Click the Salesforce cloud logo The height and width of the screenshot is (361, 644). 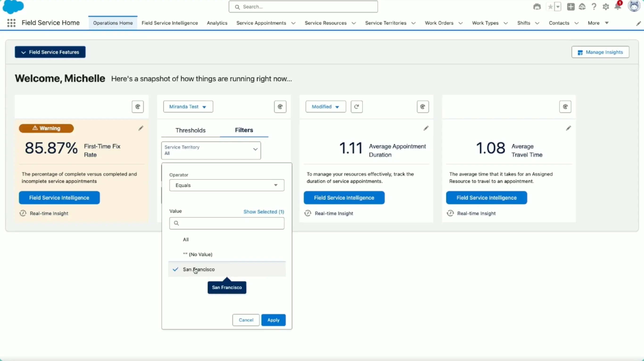click(13, 7)
